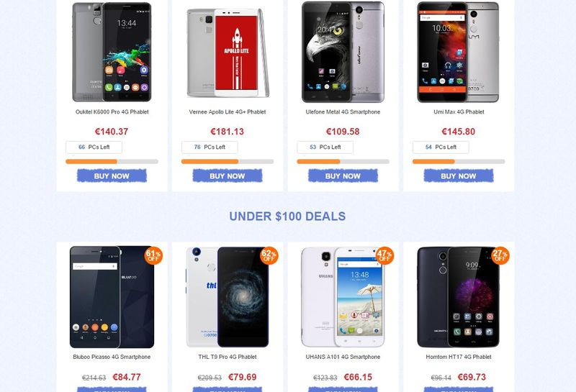Click the 47% OFF badge on UHANS A101
This screenshot has width=576, height=392.
(384, 255)
